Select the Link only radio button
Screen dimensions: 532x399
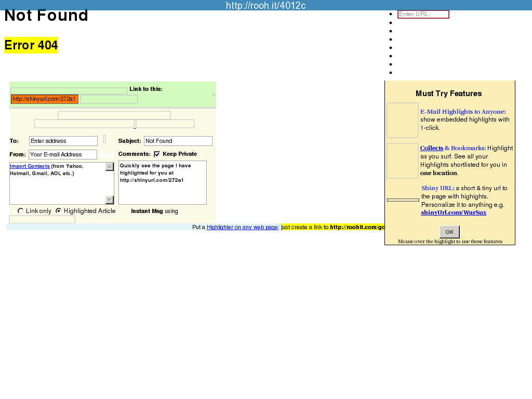point(20,211)
